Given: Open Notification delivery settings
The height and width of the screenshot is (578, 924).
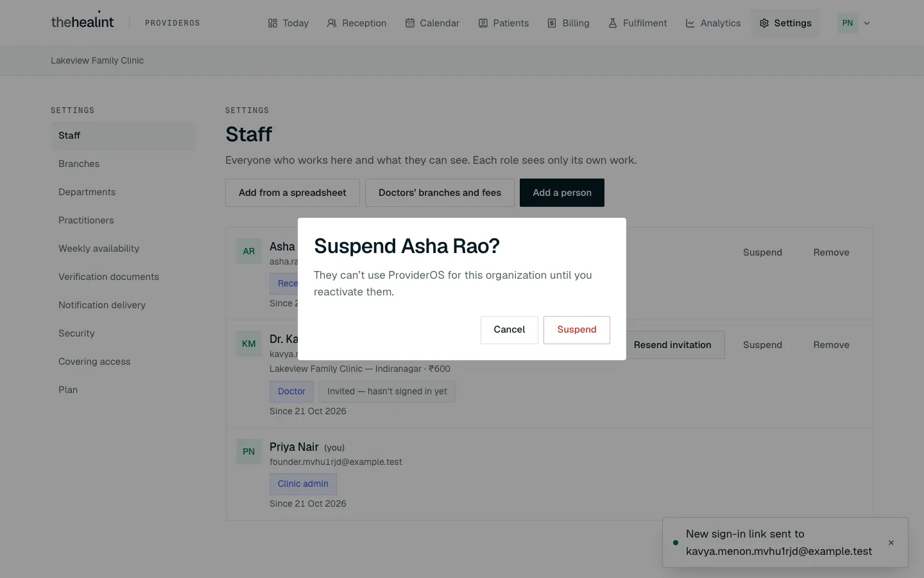Looking at the screenshot, I should (123, 305).
